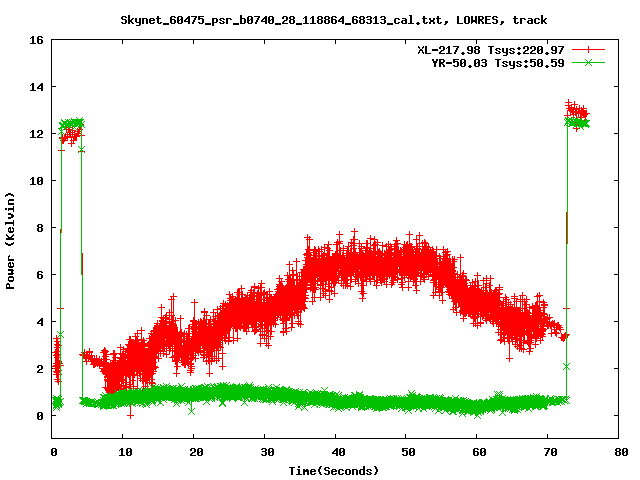Screen dimensions: 640x480
Task: Click the y-axis tick label 16
Action: [x=36, y=40]
